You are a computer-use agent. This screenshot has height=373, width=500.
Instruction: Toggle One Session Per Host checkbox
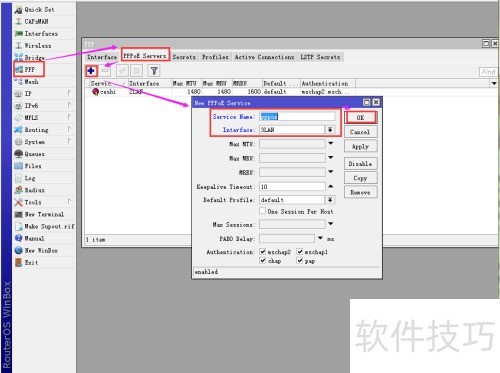tap(263, 211)
